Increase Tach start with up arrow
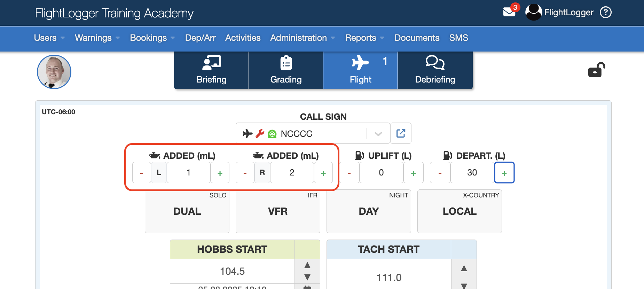 [x=464, y=268]
